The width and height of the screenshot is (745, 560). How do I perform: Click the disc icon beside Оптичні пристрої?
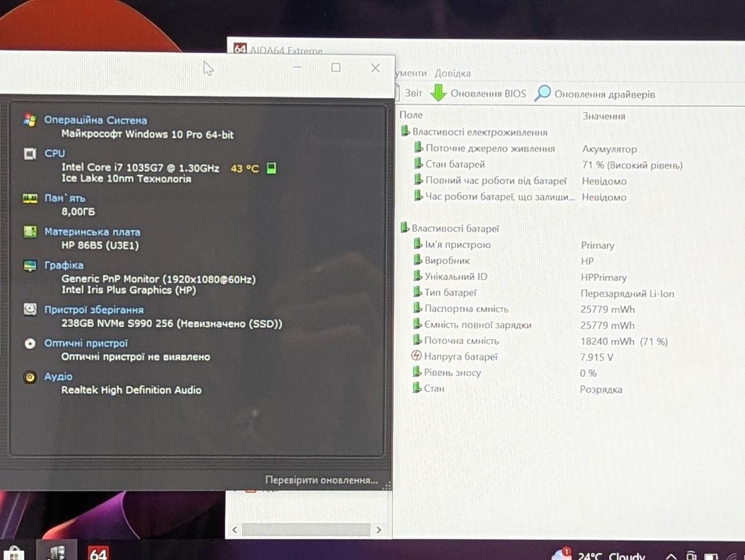[30, 343]
